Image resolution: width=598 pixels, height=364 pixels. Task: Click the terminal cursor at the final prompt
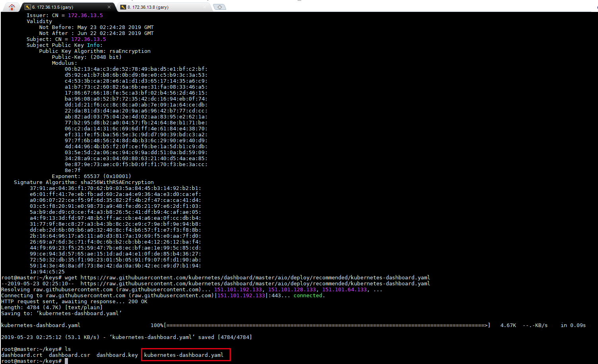pos(66,361)
